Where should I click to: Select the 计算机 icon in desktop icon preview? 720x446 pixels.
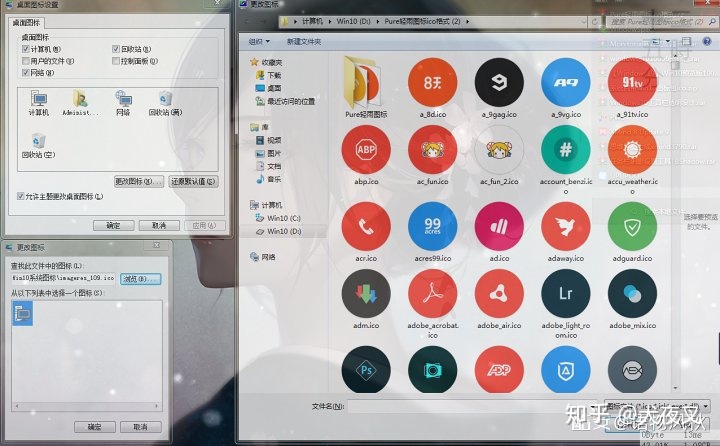(39, 103)
